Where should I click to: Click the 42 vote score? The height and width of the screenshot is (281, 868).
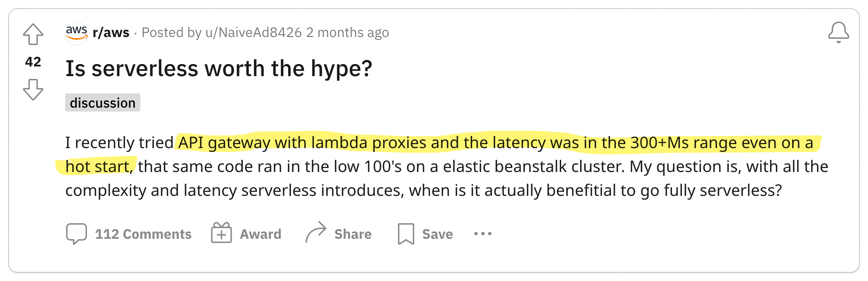tap(33, 62)
